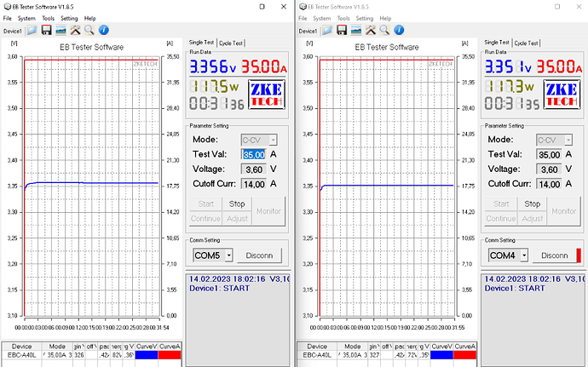Open file icon in right window toolbar

click(x=327, y=31)
